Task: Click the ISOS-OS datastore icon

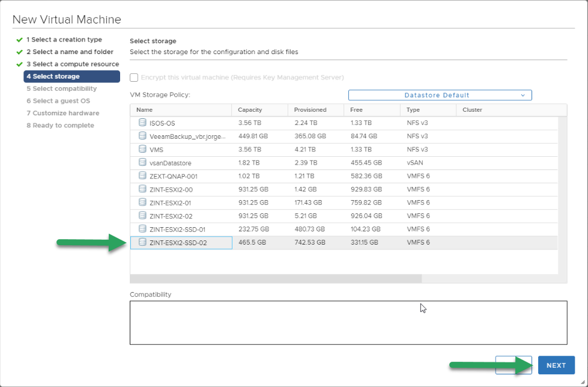Action: pos(142,123)
